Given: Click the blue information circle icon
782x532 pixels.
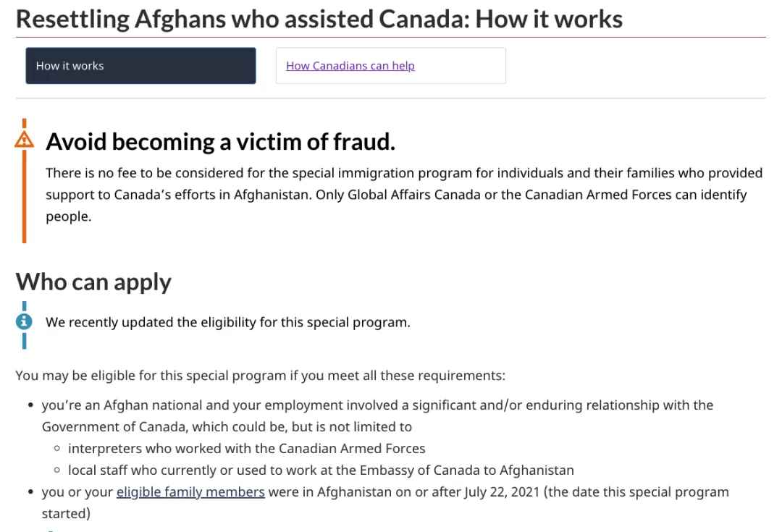Looking at the screenshot, I should pyautogui.click(x=24, y=321).
